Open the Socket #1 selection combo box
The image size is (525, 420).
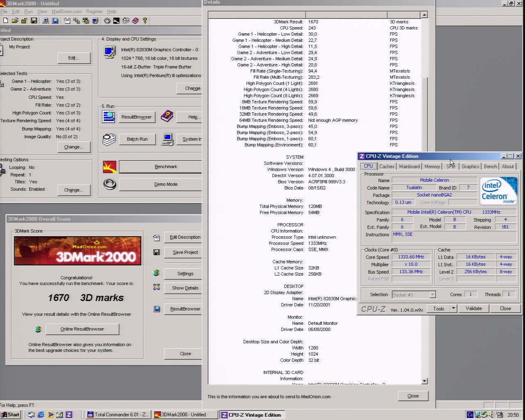[413, 294]
